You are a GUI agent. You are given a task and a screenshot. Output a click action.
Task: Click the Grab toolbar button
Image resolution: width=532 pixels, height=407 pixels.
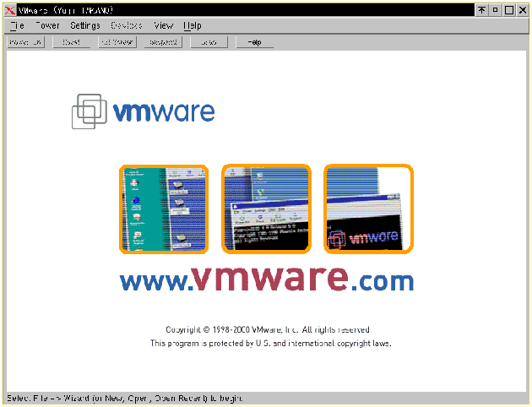pyautogui.click(x=209, y=42)
